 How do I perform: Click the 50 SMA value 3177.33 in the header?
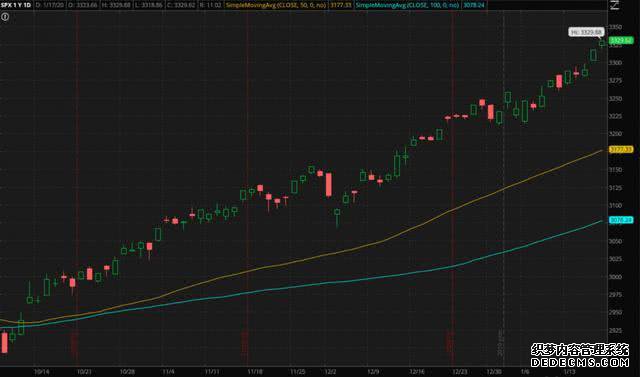click(341, 5)
